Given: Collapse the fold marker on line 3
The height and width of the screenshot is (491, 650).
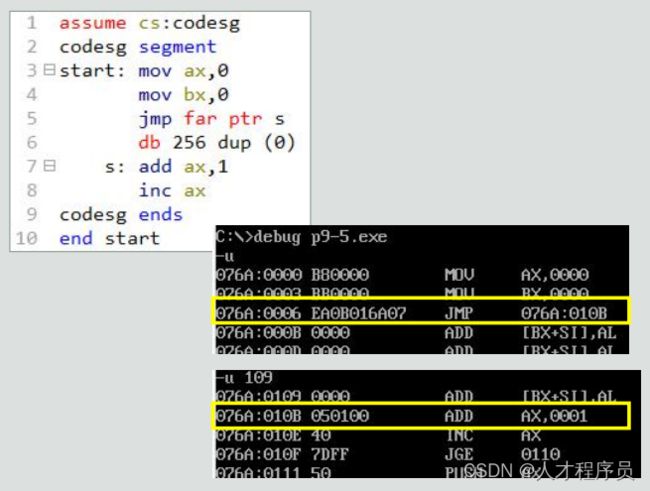Looking at the screenshot, I should [49, 70].
